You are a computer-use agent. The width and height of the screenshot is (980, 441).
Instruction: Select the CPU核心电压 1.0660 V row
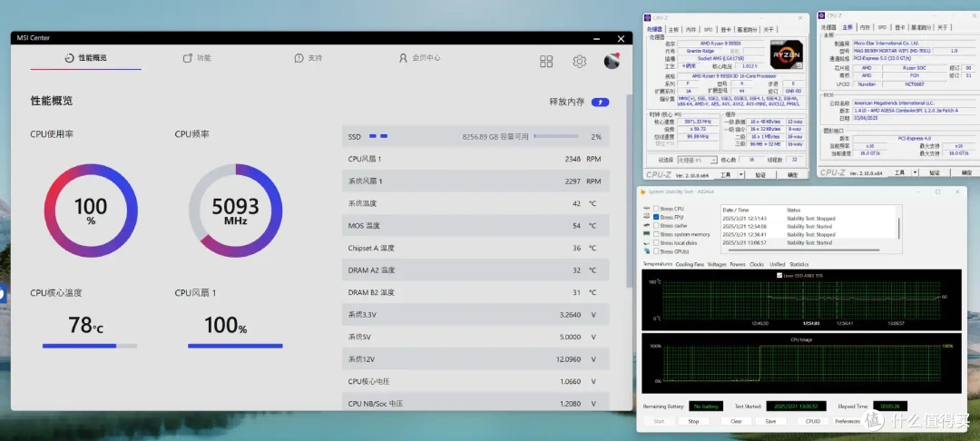(x=475, y=381)
